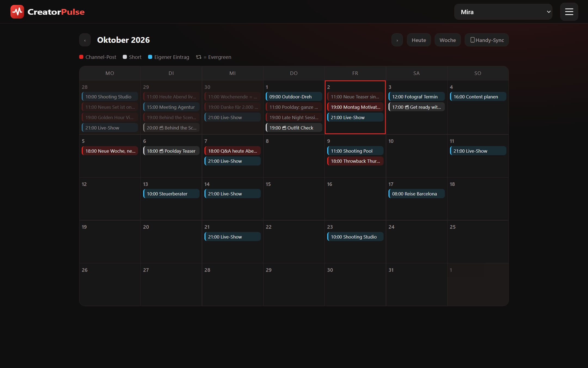Select day 27 cell

(171, 285)
